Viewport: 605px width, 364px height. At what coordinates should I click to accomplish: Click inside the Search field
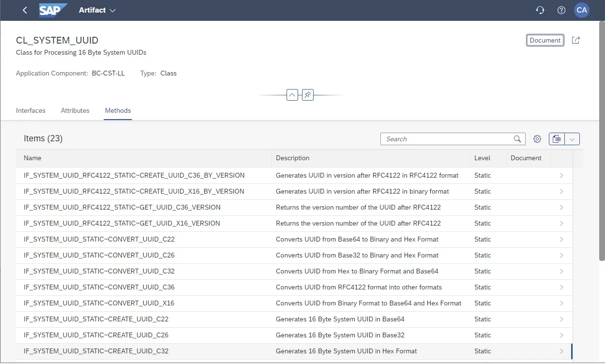445,139
